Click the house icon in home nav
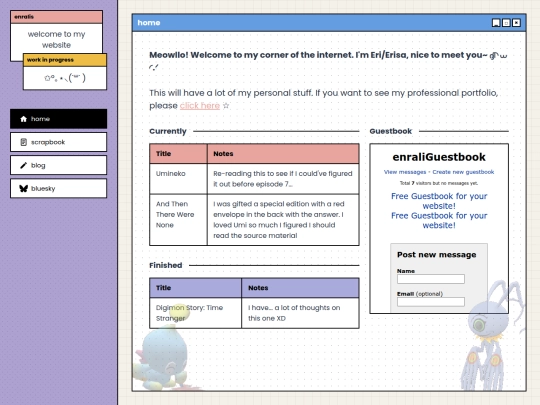The width and height of the screenshot is (540, 405). click(x=23, y=119)
